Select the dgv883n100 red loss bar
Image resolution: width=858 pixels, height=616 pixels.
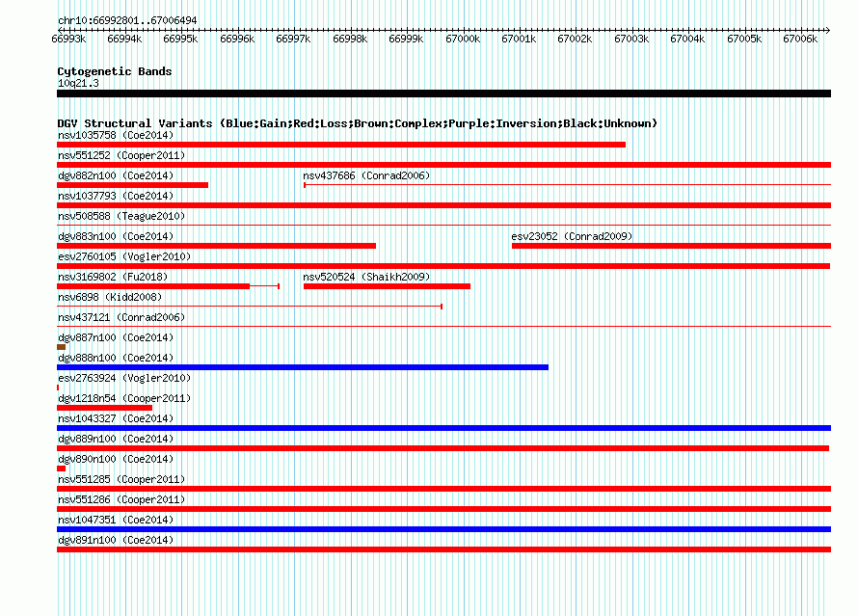(x=217, y=246)
